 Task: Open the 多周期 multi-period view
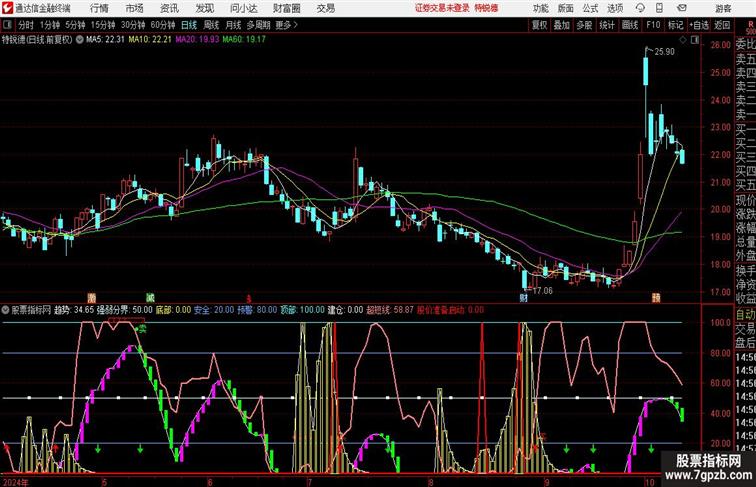click(x=258, y=25)
